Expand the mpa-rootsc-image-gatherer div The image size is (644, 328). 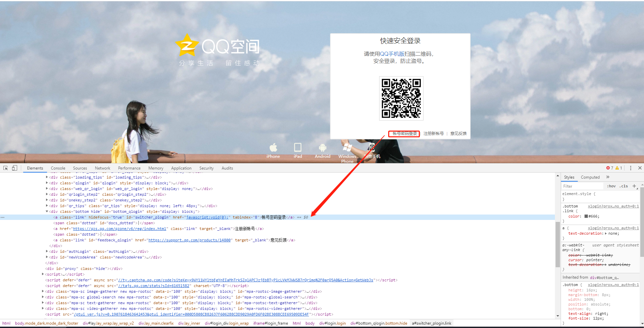coord(43,291)
